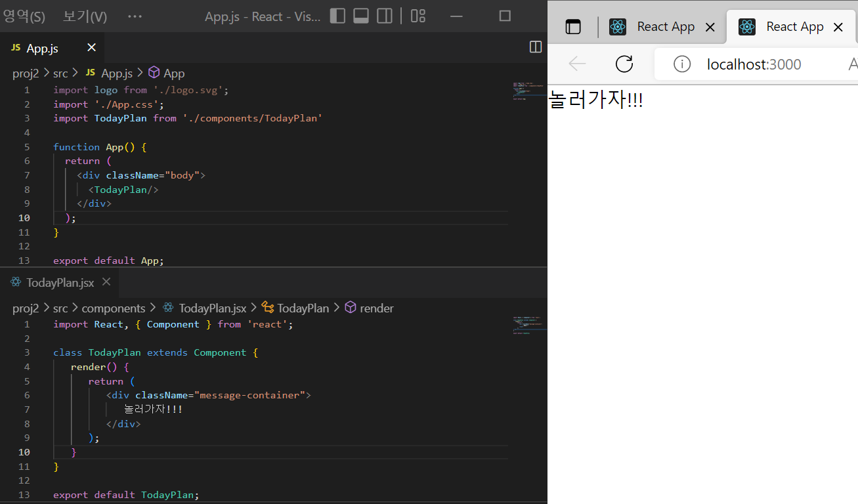Click TodayPlan.jsx breadcrumb item
The height and width of the screenshot is (504, 858).
coord(213,308)
